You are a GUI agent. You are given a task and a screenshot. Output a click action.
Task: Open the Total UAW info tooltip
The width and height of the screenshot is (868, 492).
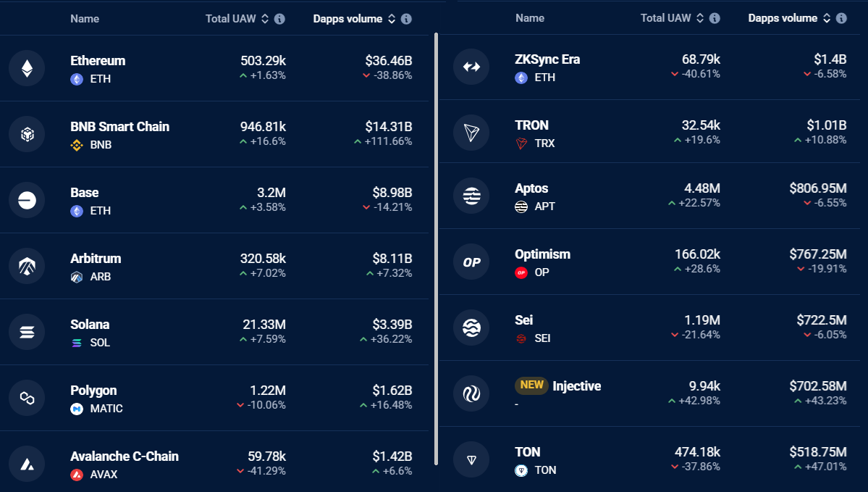(x=279, y=19)
